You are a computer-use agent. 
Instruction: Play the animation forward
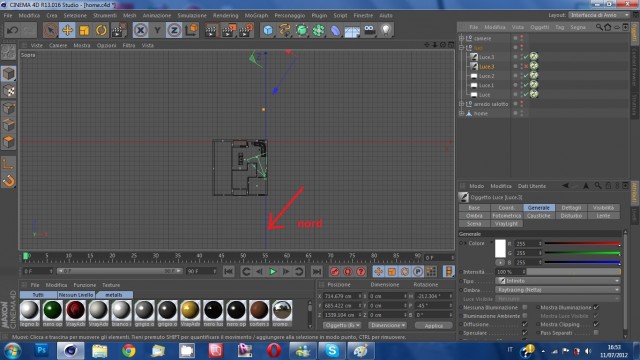click(273, 271)
